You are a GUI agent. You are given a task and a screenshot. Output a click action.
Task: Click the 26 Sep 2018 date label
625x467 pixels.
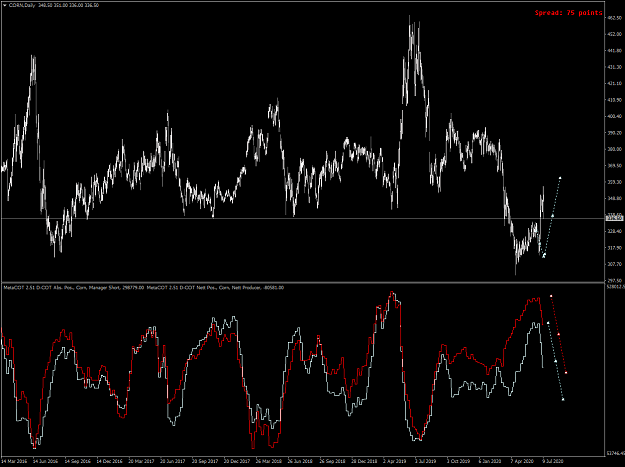click(x=332, y=461)
